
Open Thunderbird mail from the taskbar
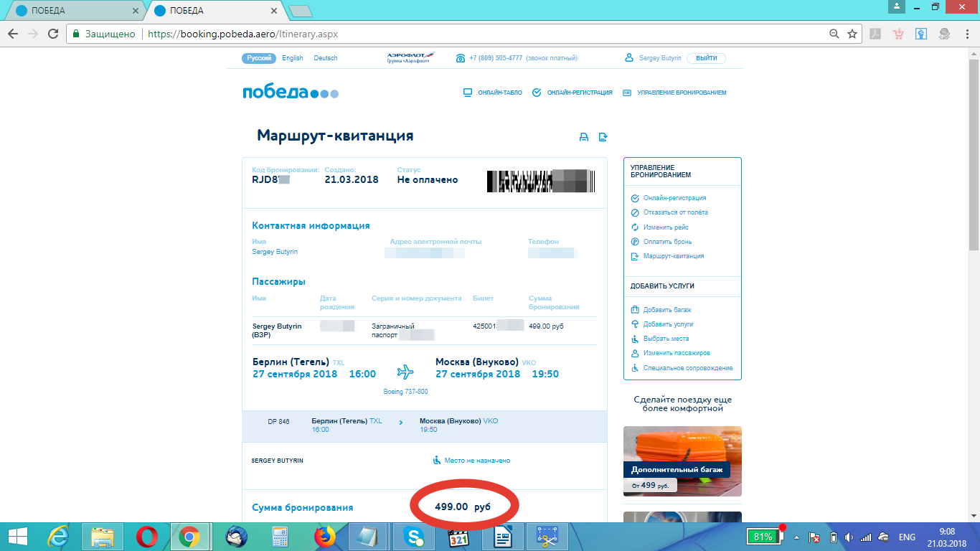point(236,537)
